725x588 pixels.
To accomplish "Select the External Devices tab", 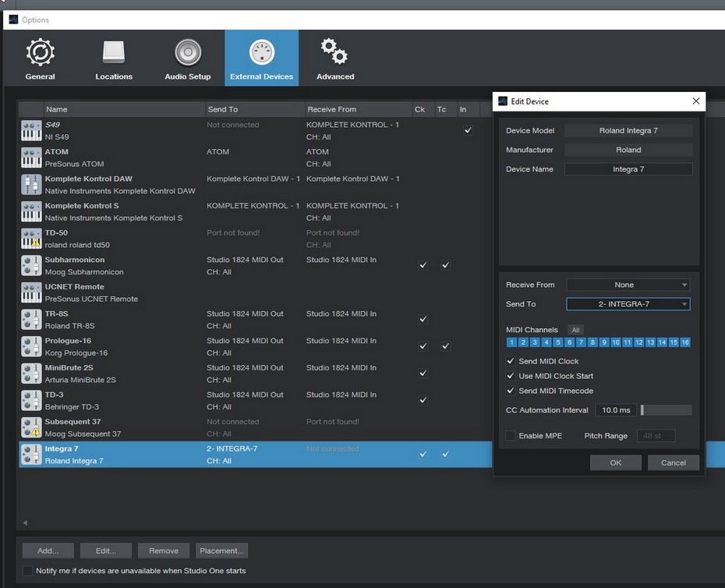I will [261, 58].
